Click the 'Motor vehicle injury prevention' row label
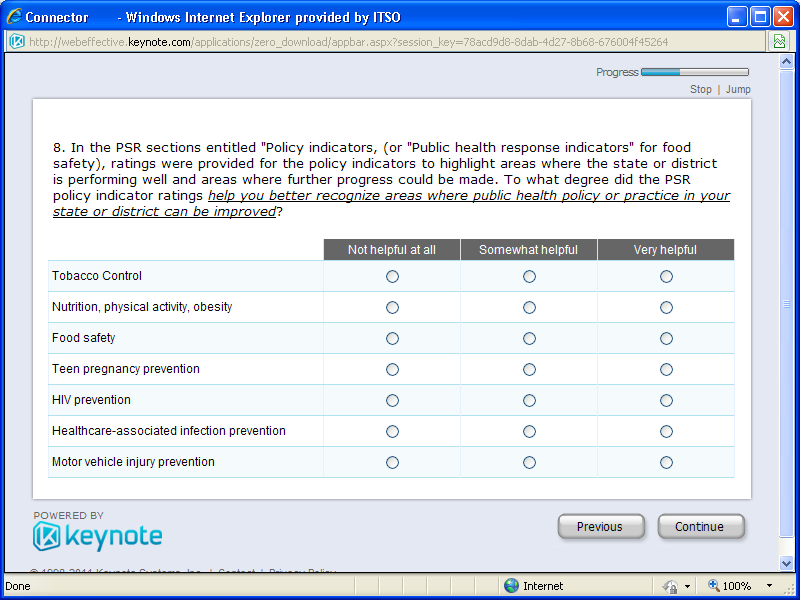This screenshot has width=800, height=600. point(133,462)
